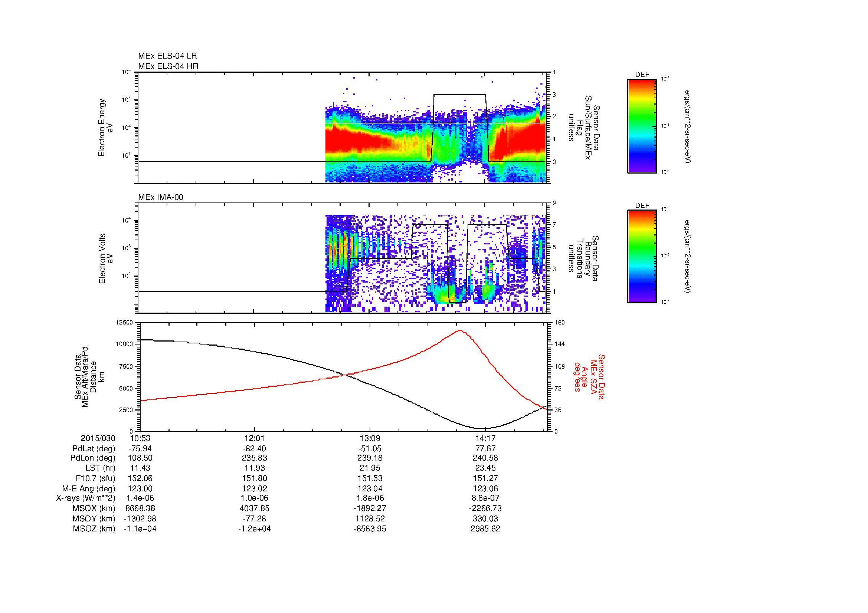Click the 'PdLon (deg)' row label
This screenshot has width=868, height=613.
[94, 458]
